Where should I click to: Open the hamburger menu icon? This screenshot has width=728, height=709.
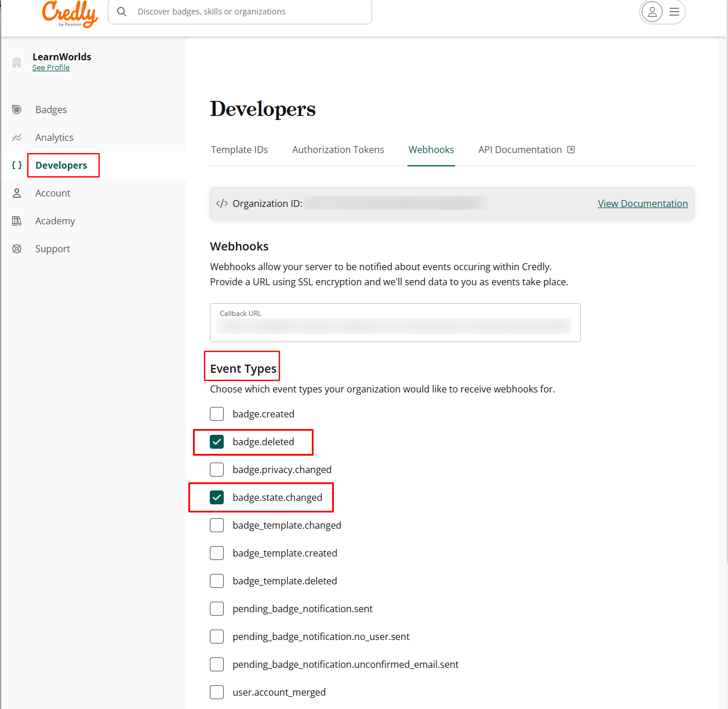click(x=674, y=12)
